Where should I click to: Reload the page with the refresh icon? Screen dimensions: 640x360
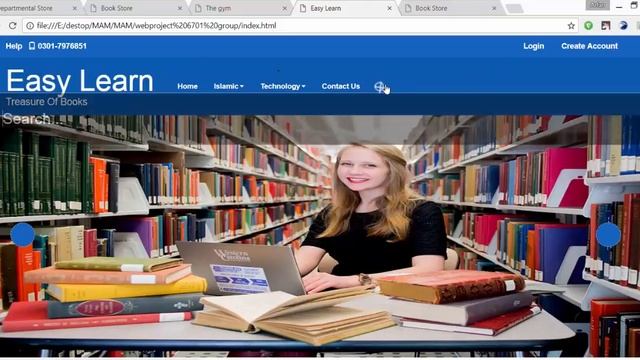pos(13,26)
